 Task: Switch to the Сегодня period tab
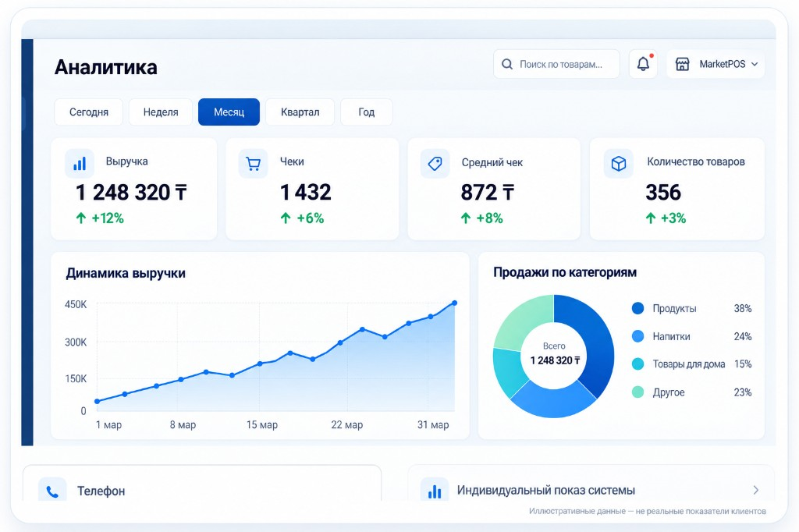[x=89, y=112]
